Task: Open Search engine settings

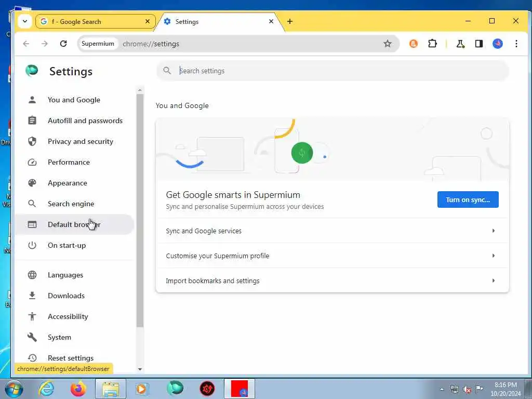Action: click(71, 204)
